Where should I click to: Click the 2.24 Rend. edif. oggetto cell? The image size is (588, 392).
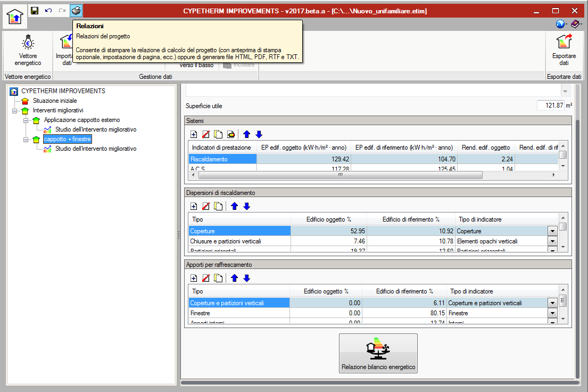(x=486, y=159)
